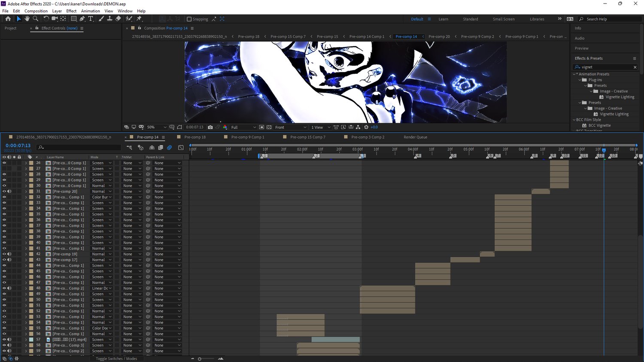
Task: Open the Effect menu
Action: [x=71, y=11]
